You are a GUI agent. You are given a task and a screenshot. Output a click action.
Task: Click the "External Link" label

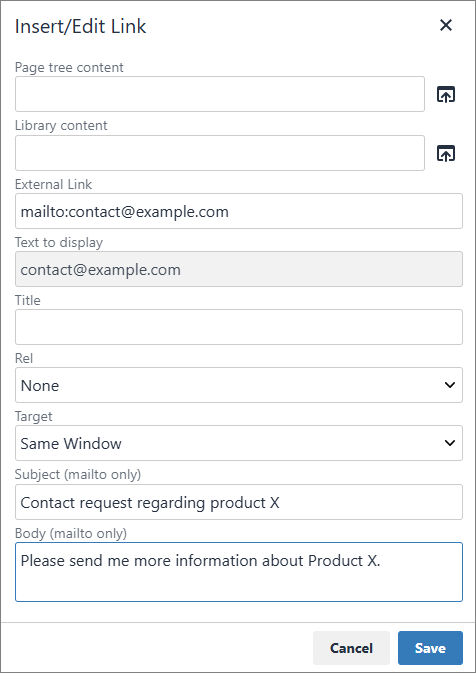point(53,185)
